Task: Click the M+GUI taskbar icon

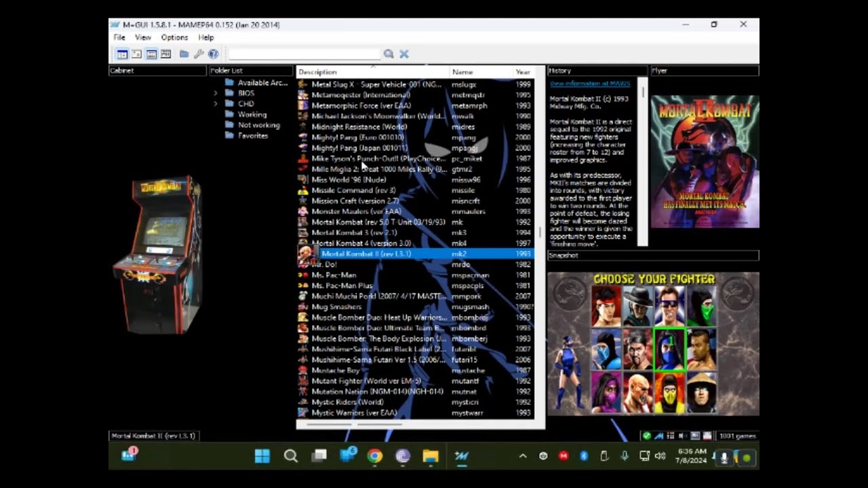Action: (x=462, y=456)
